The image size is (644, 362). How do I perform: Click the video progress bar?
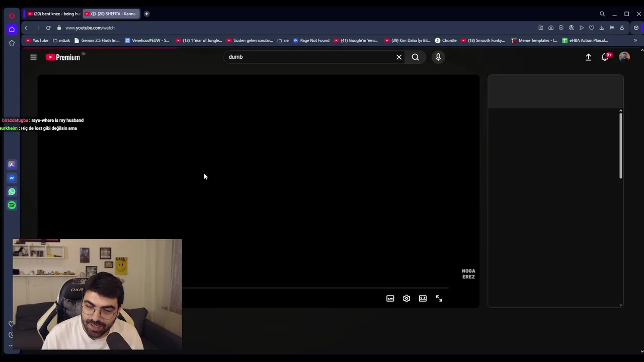coord(314,288)
